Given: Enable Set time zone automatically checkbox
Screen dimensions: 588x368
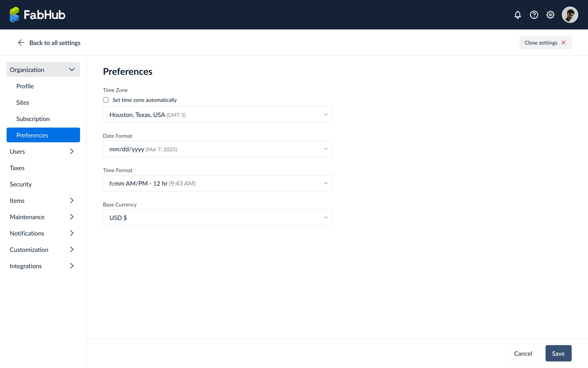Looking at the screenshot, I should [x=106, y=100].
